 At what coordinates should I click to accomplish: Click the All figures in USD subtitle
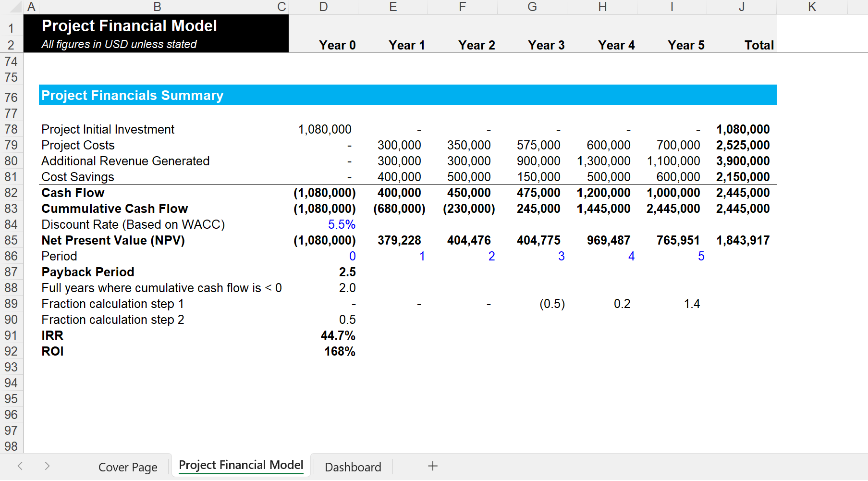click(x=119, y=44)
